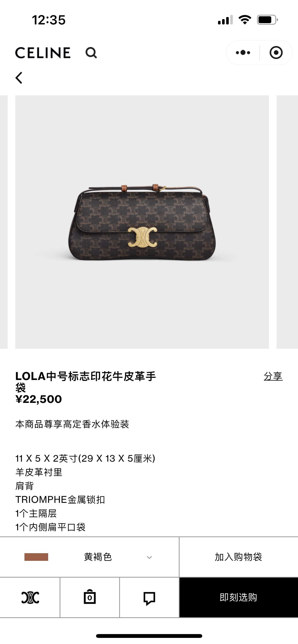The image size is (298, 644).
Task: Go back using the left chevron arrow
Action: point(19,78)
